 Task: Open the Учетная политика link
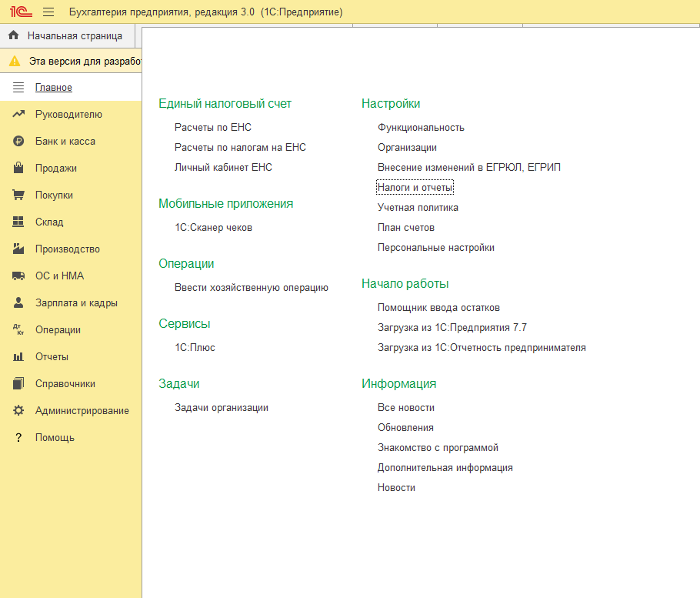coord(418,208)
